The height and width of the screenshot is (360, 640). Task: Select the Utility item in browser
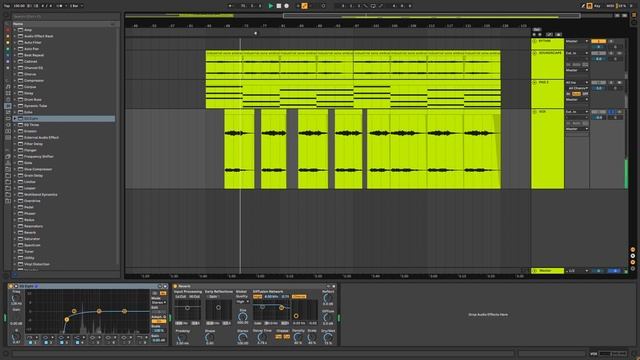(29, 258)
